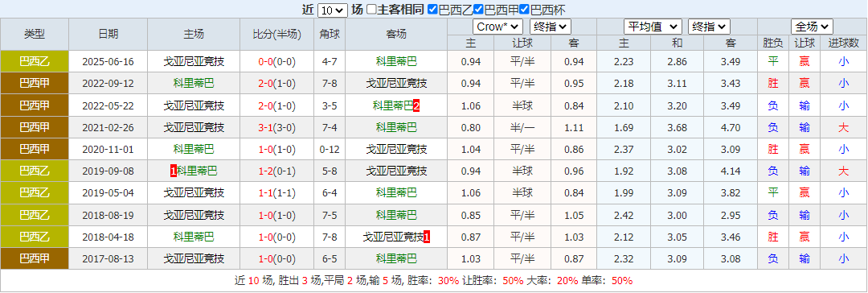Image resolution: width=868 pixels, height=293 pixels.
Task: Click the 角球 column header
Action: [330, 35]
